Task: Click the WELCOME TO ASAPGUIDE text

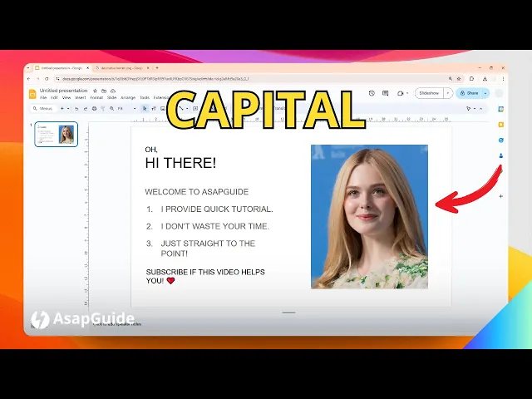Action: click(197, 192)
